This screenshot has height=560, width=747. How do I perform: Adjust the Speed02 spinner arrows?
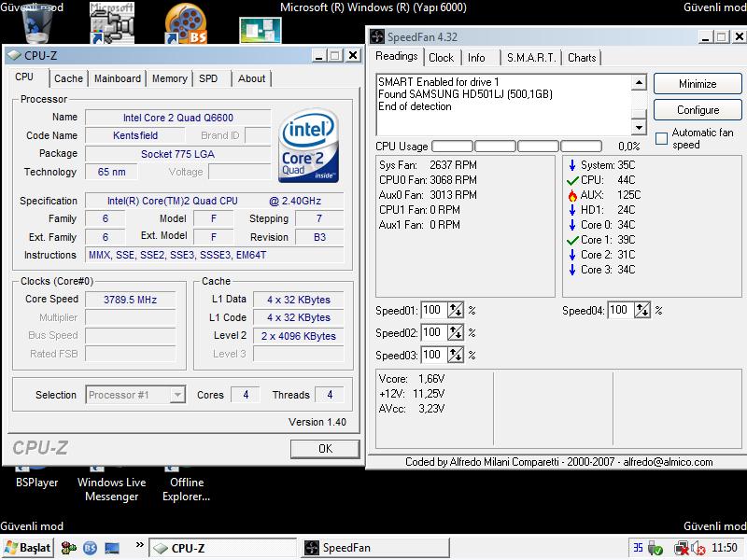pyautogui.click(x=456, y=332)
